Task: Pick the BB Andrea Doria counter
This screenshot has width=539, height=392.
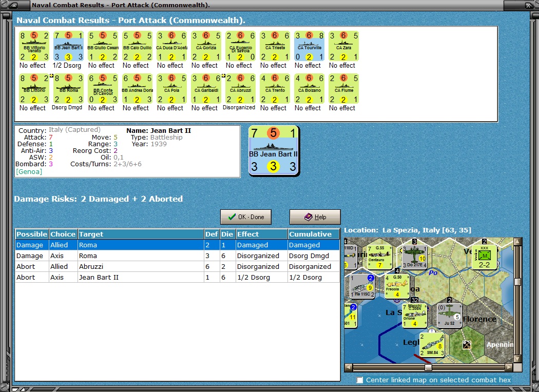Action: click(137, 89)
